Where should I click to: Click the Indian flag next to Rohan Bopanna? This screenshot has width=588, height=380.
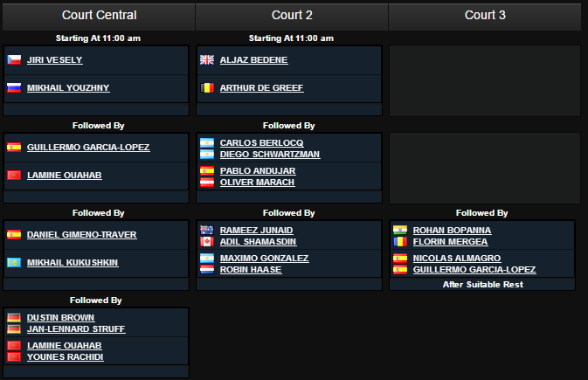pyautogui.click(x=400, y=230)
